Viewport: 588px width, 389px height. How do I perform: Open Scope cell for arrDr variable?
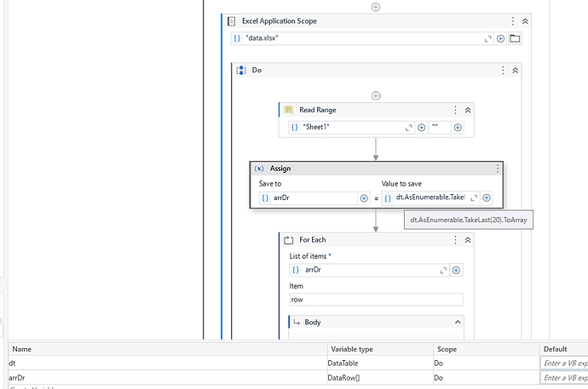pos(487,378)
